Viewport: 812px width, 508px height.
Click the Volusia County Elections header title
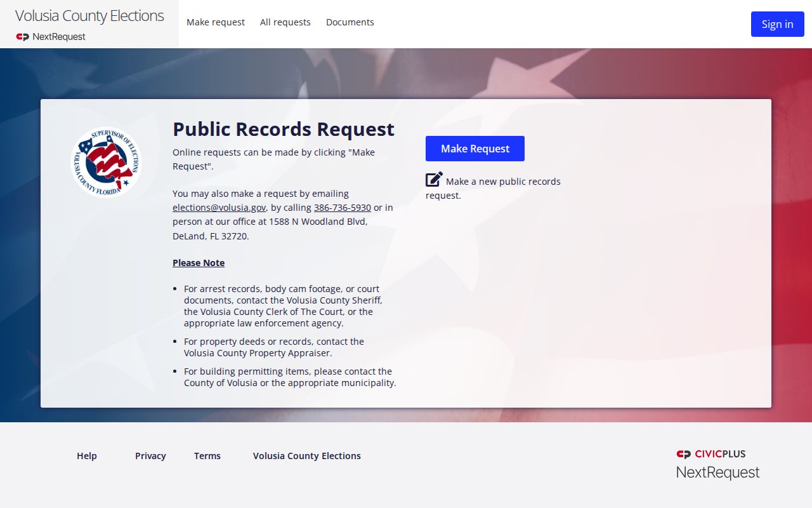point(89,16)
